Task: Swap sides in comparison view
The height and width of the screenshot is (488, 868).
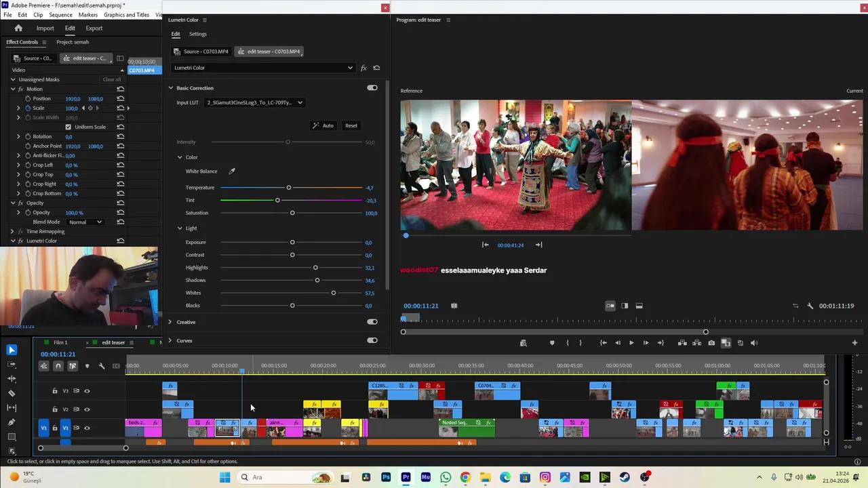Action: tap(795, 306)
